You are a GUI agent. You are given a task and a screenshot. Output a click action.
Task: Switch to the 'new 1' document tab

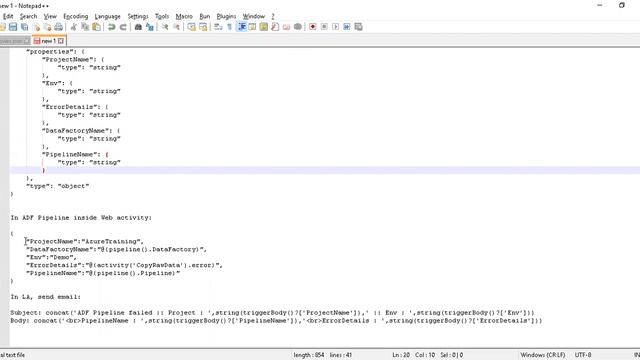[x=48, y=41]
